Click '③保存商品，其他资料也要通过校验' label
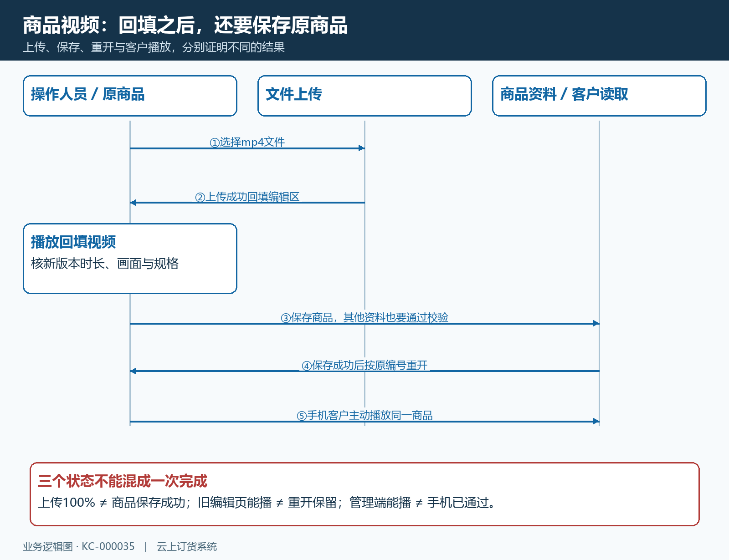Viewport: 729px width, 560px height. click(x=364, y=317)
